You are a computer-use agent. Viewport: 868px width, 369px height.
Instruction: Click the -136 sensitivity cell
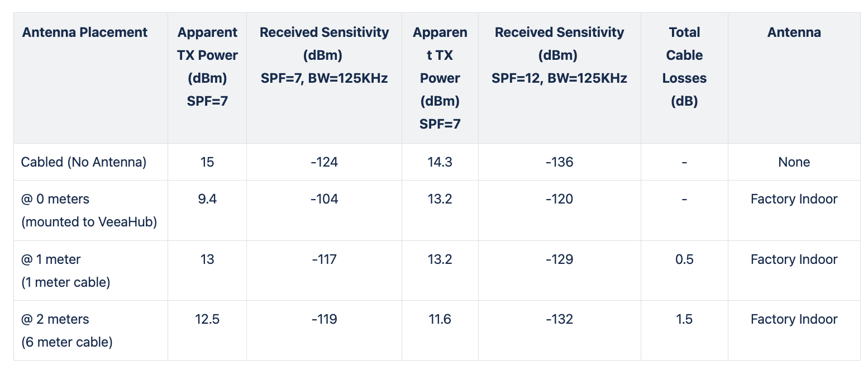559,162
